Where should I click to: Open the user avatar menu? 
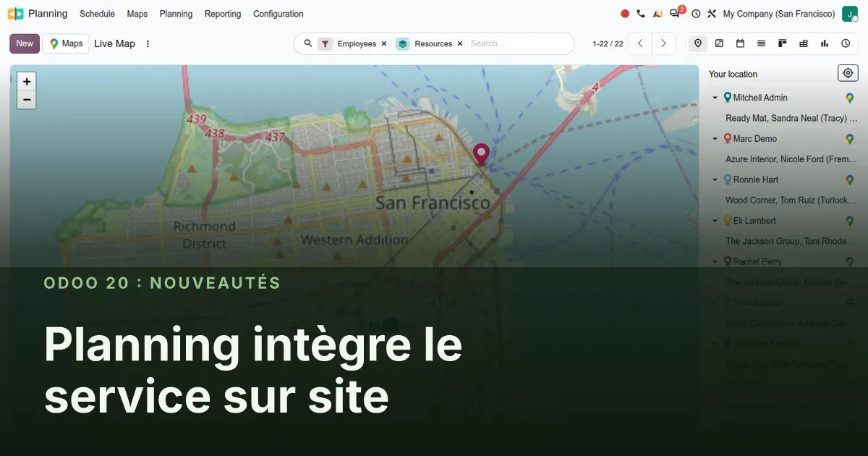coord(850,14)
